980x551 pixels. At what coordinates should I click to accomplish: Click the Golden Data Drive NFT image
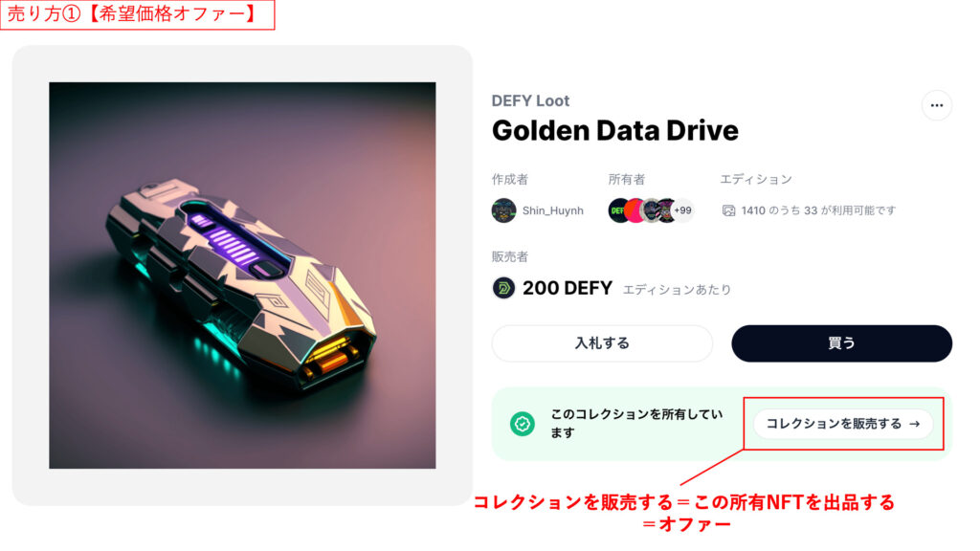click(242, 275)
